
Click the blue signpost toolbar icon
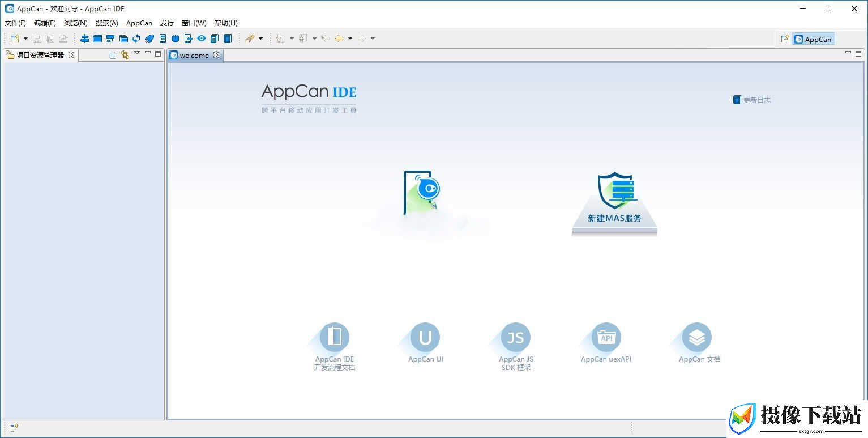[x=84, y=39]
